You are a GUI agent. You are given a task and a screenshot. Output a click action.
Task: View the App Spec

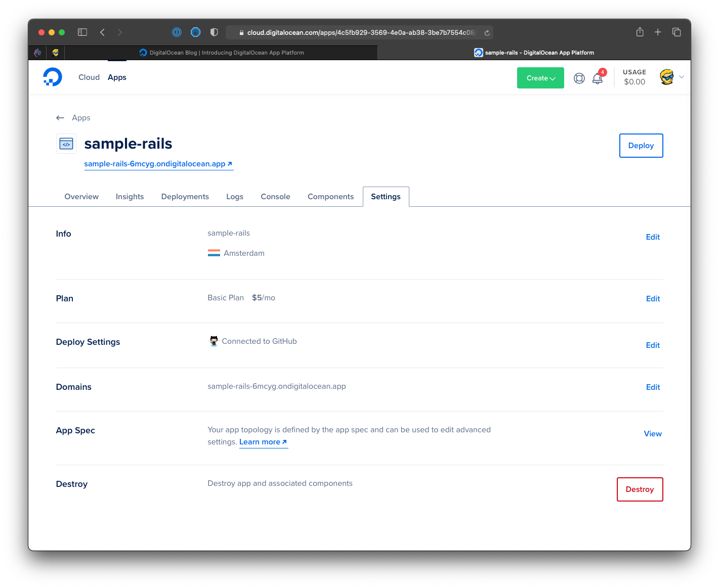pos(652,434)
